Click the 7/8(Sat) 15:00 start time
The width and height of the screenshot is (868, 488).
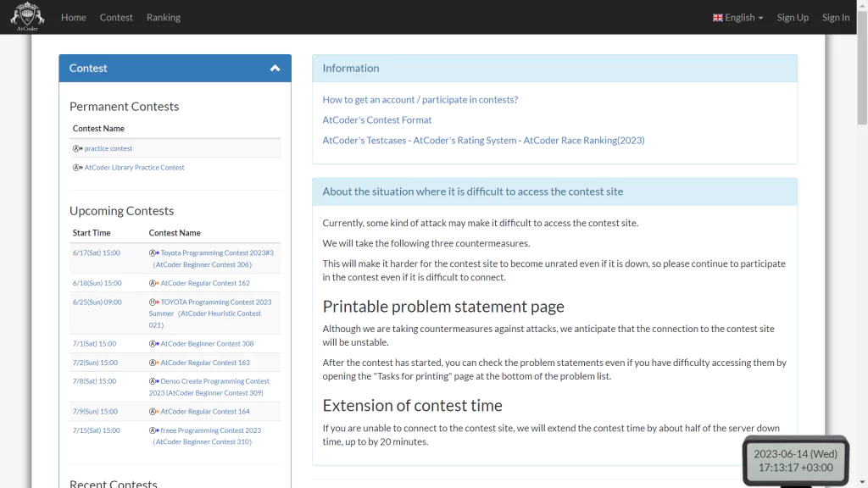click(94, 381)
